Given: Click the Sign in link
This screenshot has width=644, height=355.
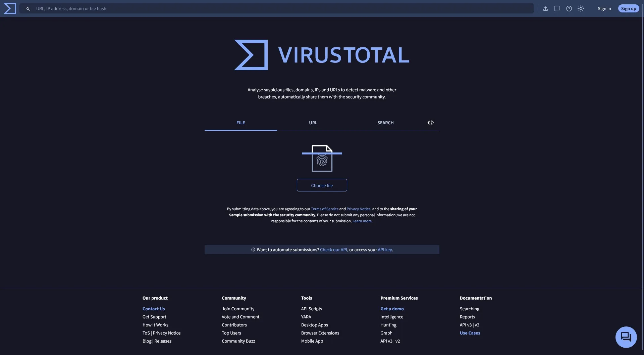Looking at the screenshot, I should (x=604, y=8).
